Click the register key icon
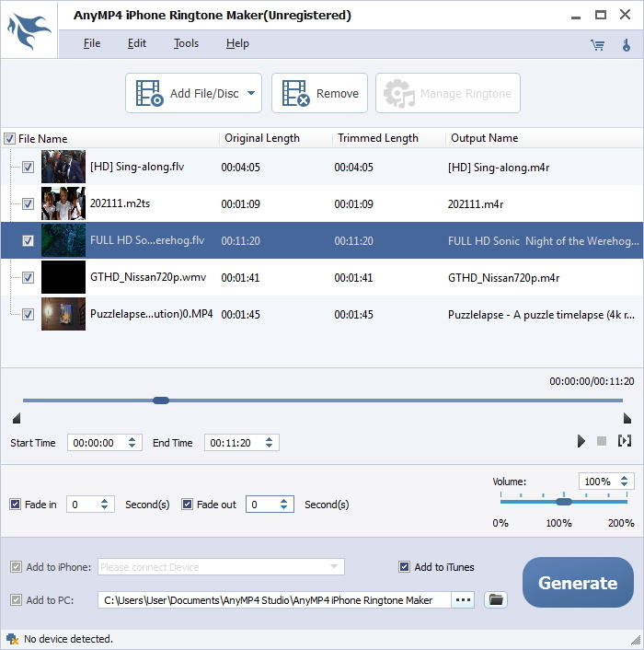 627,45
